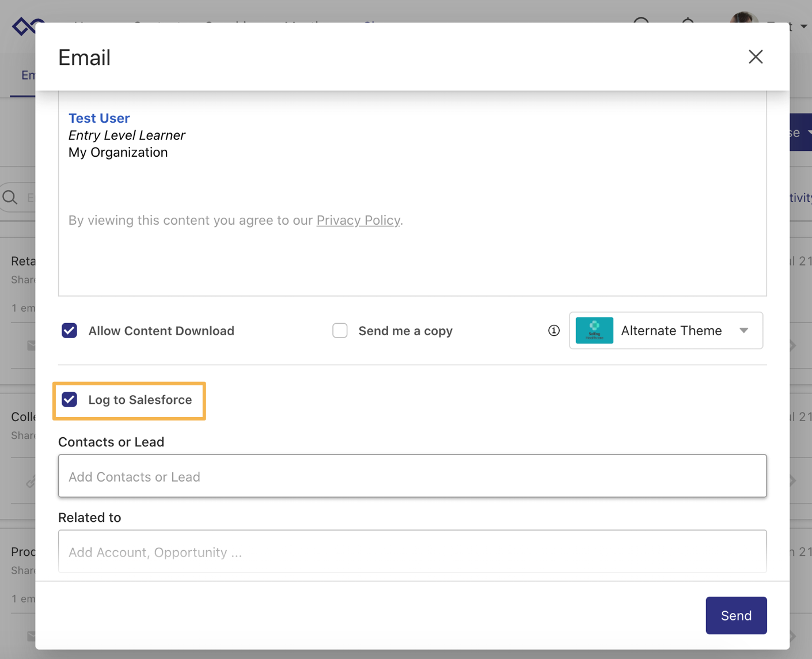The width and height of the screenshot is (812, 659).
Task: Enable the Send me a copy option
Action: click(340, 331)
